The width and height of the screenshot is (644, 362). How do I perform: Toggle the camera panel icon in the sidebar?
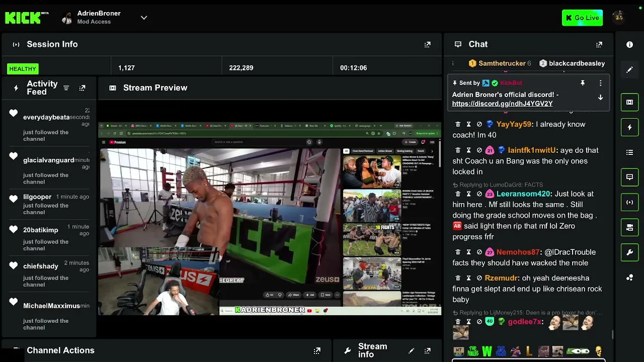[x=629, y=227]
